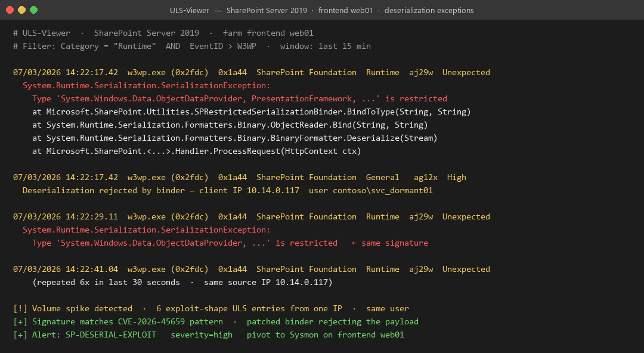Select the 'Handler.ProcessRequest(HttpContext ctx)' stack frame

[x=196, y=151]
